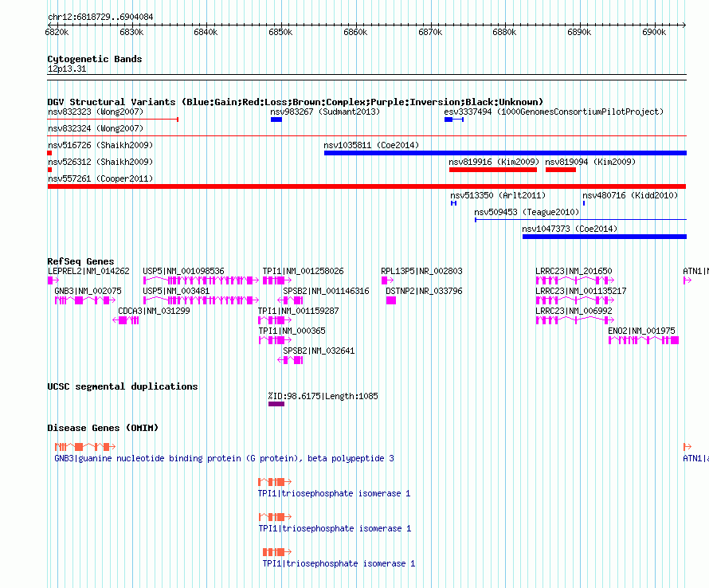Click the nsv509453 (Teague2010) gain variant label
This screenshot has height=588, width=709.
pyautogui.click(x=527, y=212)
